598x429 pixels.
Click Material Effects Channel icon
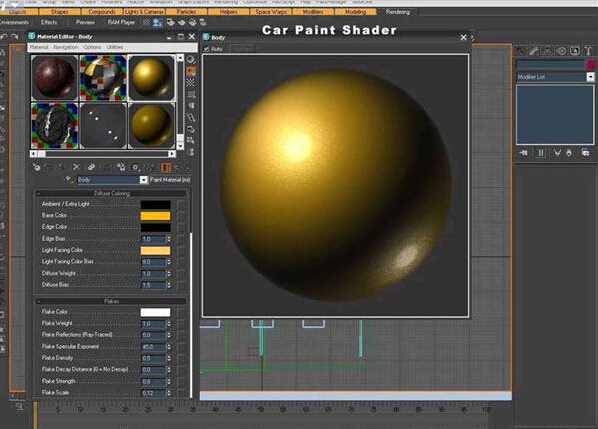click(135, 167)
